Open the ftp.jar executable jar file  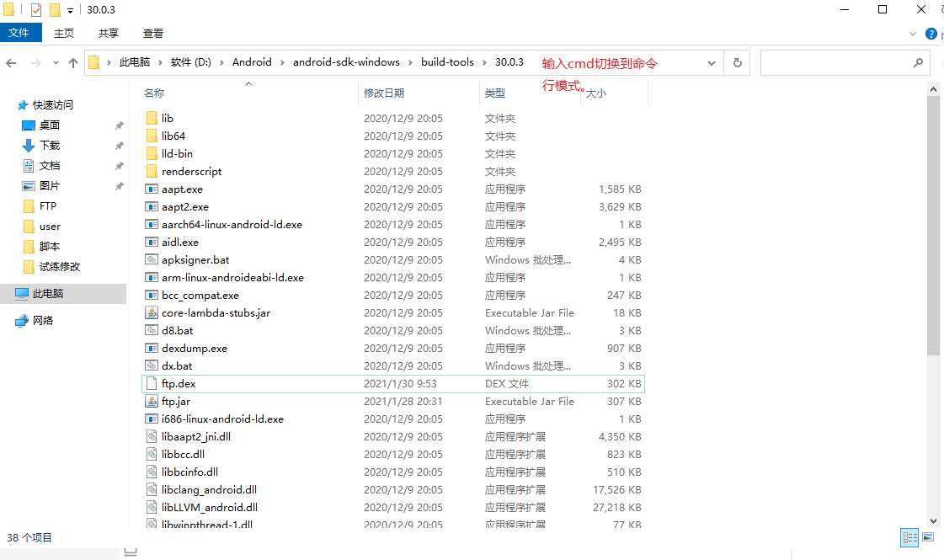point(178,401)
